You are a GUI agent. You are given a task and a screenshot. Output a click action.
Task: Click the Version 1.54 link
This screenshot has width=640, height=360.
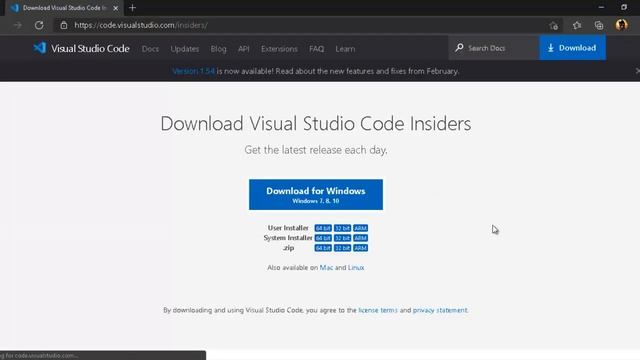click(x=193, y=71)
